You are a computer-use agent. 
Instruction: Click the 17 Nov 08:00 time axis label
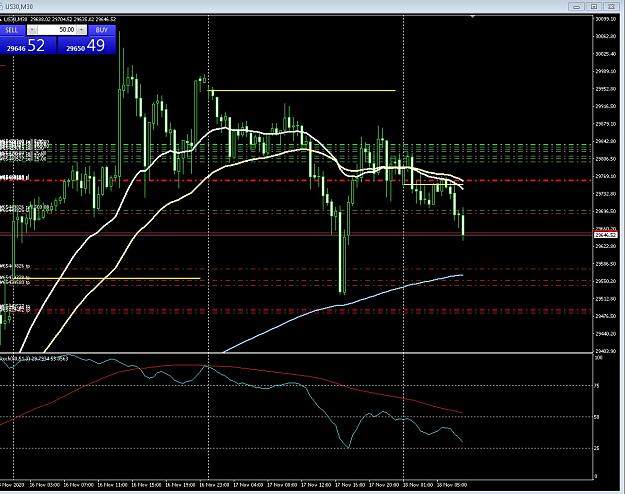pos(282,485)
